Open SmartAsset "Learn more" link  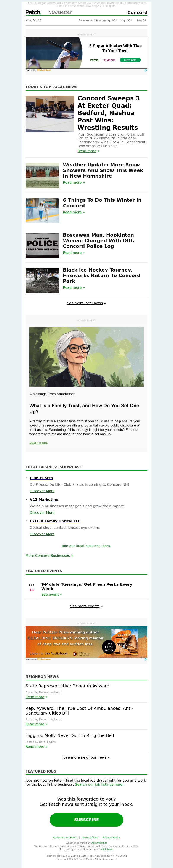[x=38, y=443]
